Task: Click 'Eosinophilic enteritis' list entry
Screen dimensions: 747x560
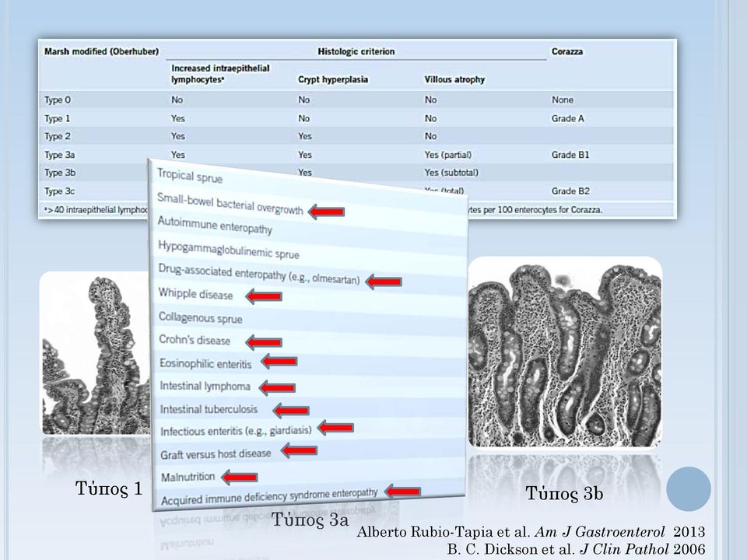Action: point(205,363)
